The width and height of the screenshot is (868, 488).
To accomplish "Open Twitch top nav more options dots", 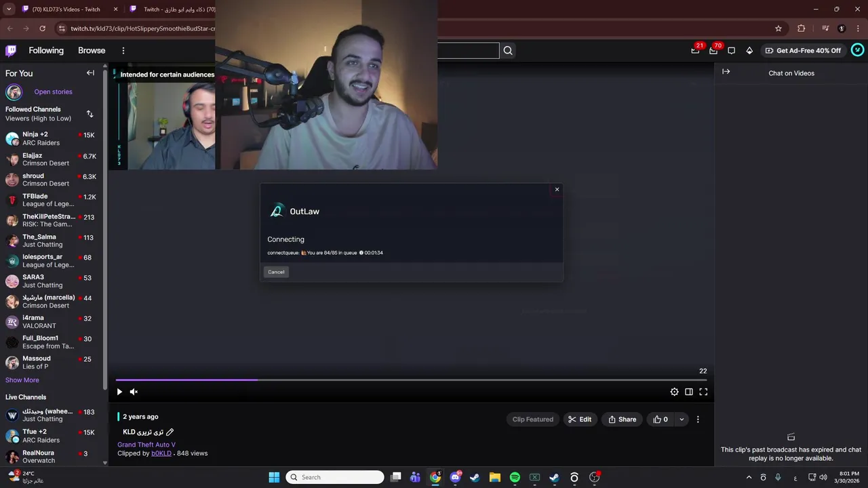I will 123,51.
